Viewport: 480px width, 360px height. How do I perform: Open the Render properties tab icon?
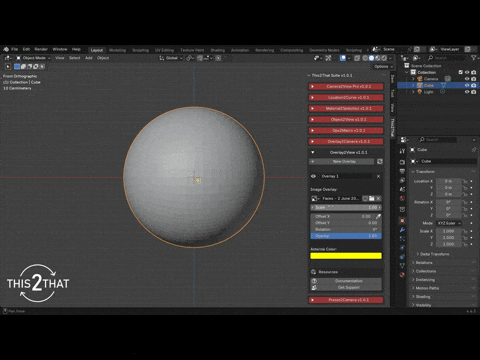point(402,162)
